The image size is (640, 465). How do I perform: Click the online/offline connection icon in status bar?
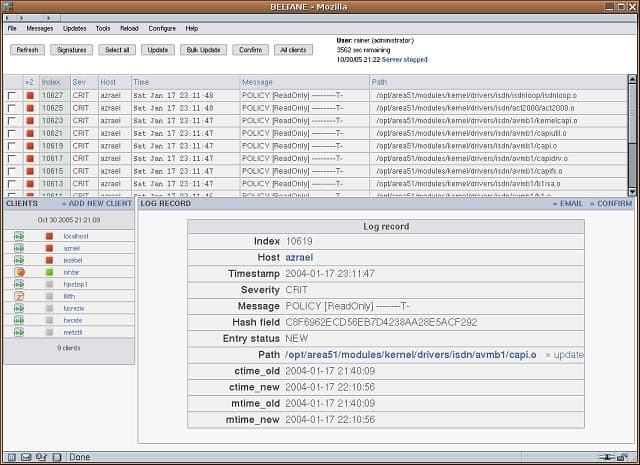(607, 457)
